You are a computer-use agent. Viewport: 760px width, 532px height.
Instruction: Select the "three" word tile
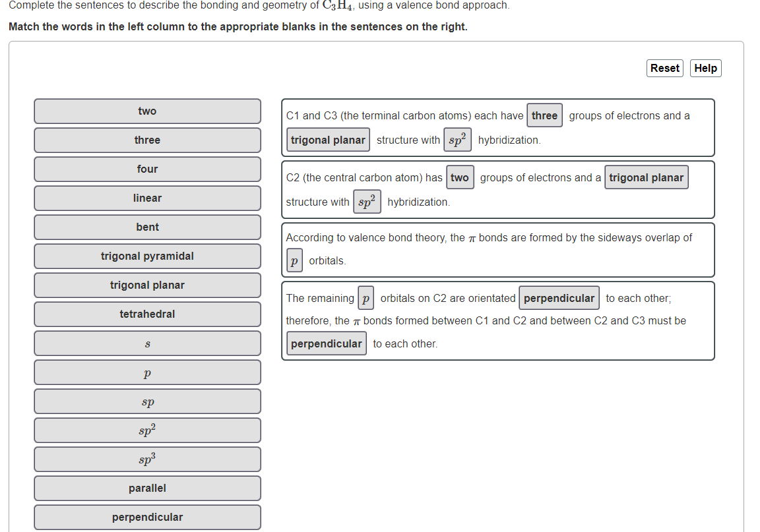pyautogui.click(x=147, y=140)
